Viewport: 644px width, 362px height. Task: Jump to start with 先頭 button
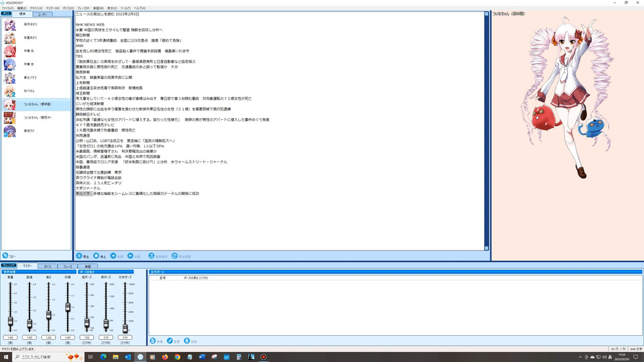(x=117, y=256)
